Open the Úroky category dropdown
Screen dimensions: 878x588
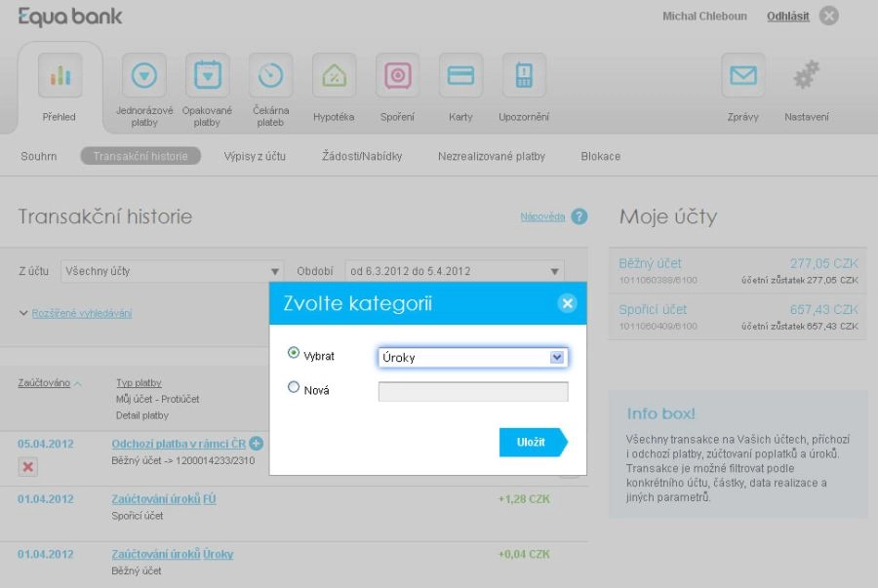pyautogui.click(x=473, y=358)
